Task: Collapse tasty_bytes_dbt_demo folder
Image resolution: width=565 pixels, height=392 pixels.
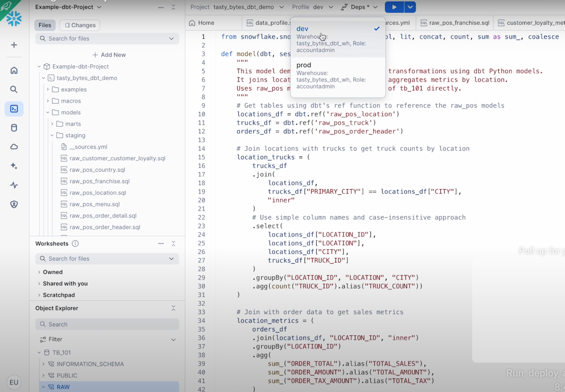Action: point(43,78)
